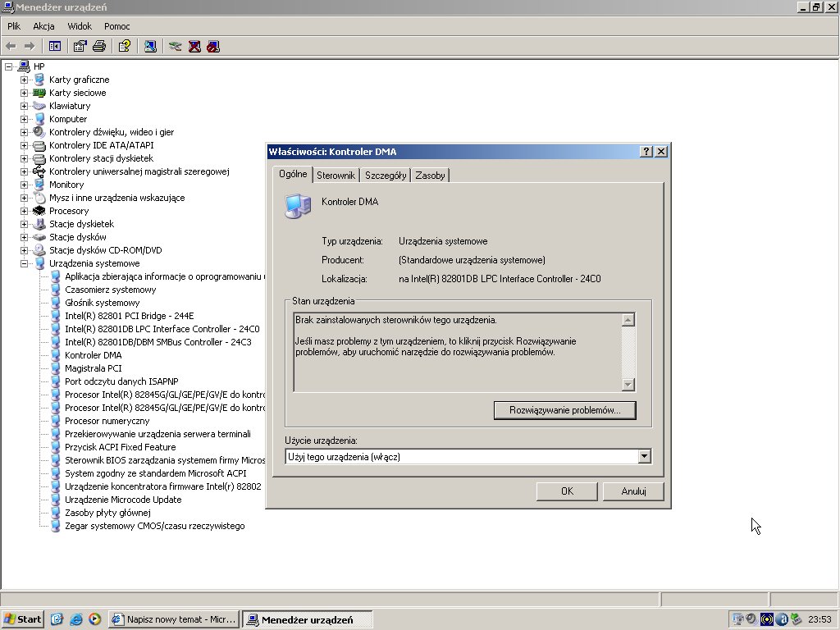The image size is (840, 630).
Task: Click the USB icon next to the serial bus controllers
Action: tap(39, 171)
